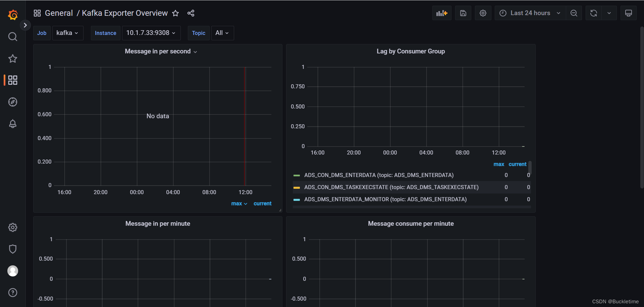The image size is (644, 307).
Task: Add a new panel with the chart-plus icon
Action: (x=442, y=13)
